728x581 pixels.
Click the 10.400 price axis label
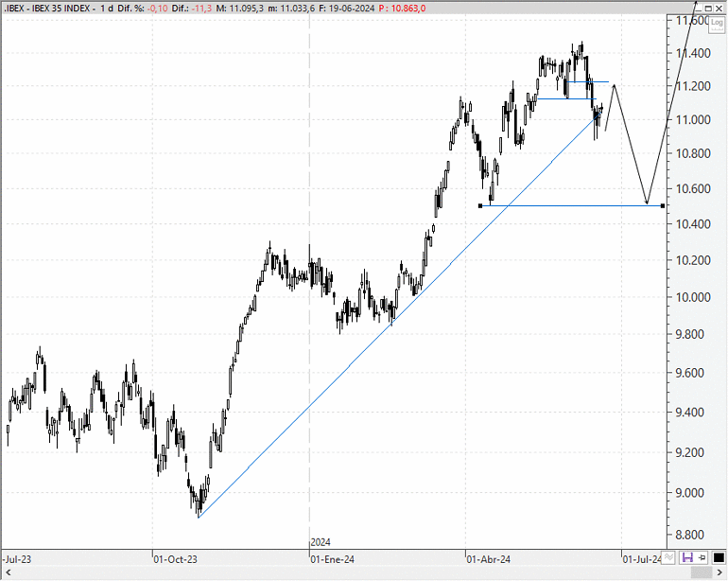693,223
